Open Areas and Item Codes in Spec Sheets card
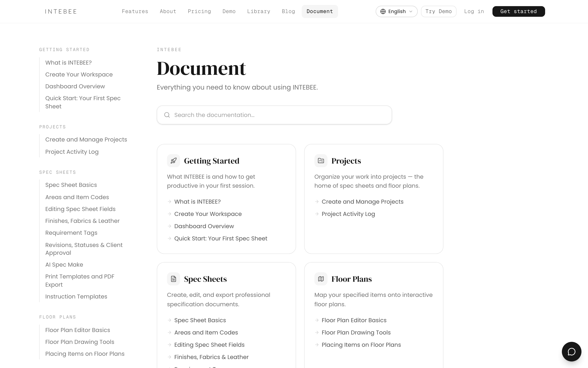This screenshot has height=368, width=588. [x=206, y=332]
